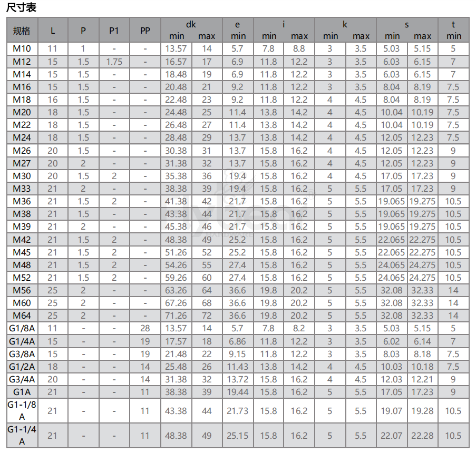Click the P1 column header
Viewport: 476px width, 453px height.
[x=114, y=30]
